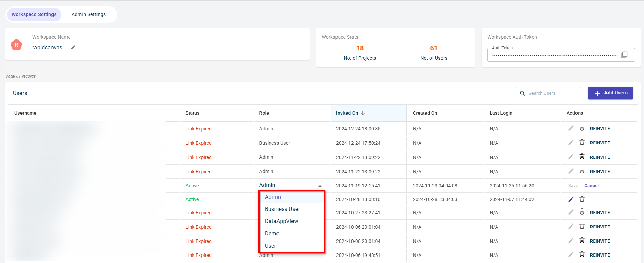The width and height of the screenshot is (644, 263).
Task: Reinvite the user invited on 2024-11-22 13:09:22
Action: click(x=600, y=157)
